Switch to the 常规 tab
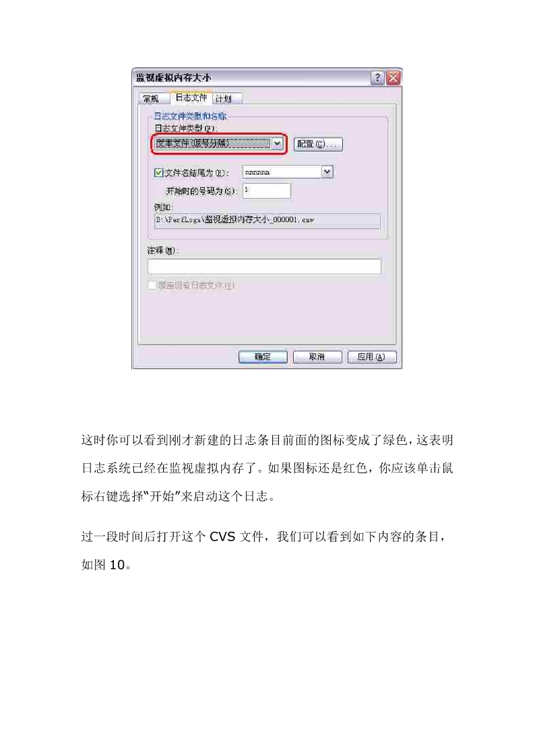Viewport: 535px width, 756px height. click(152, 99)
